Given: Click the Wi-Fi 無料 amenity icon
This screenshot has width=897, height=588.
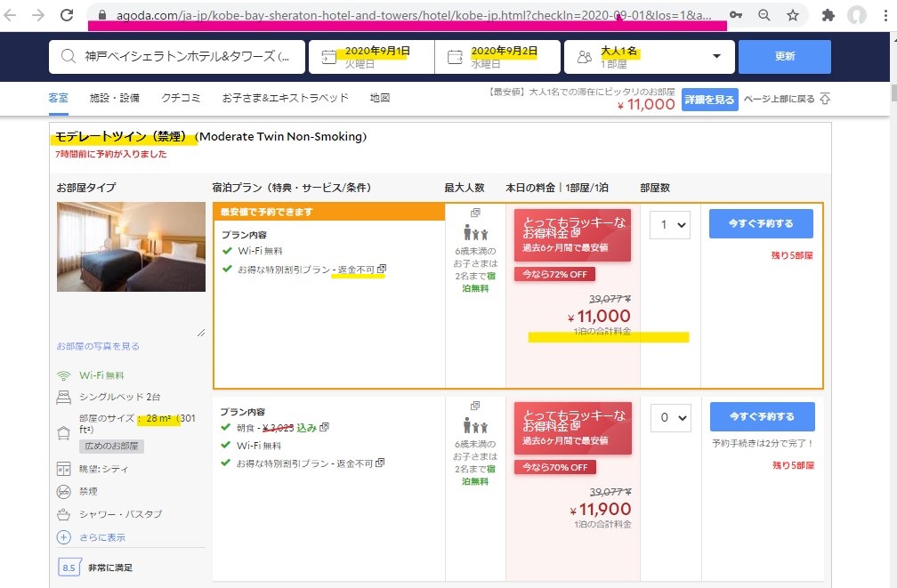Looking at the screenshot, I should click(x=63, y=375).
